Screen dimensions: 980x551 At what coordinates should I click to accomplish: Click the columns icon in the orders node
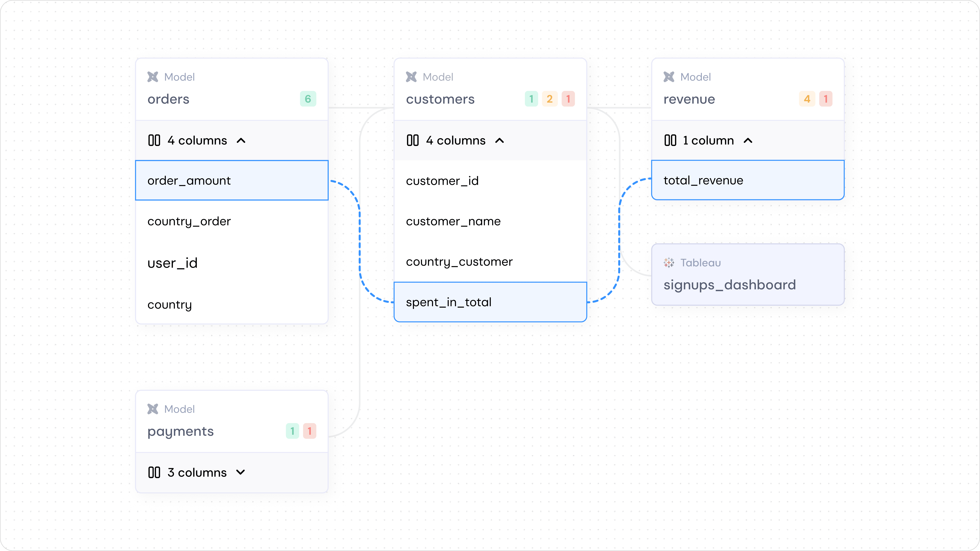(x=155, y=140)
